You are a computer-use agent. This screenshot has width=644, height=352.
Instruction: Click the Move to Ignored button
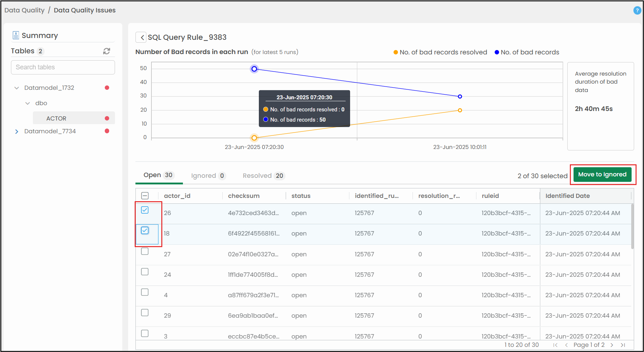602,175
